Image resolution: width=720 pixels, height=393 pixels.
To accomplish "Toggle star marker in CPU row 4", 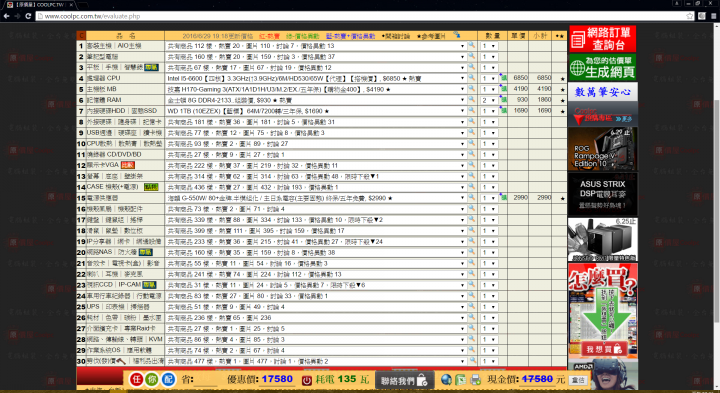I will pos(562,79).
